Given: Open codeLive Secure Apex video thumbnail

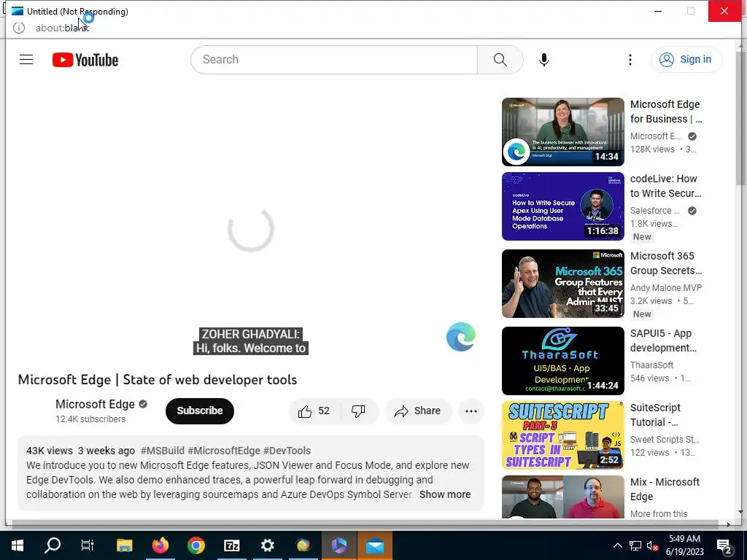Looking at the screenshot, I should (562, 206).
